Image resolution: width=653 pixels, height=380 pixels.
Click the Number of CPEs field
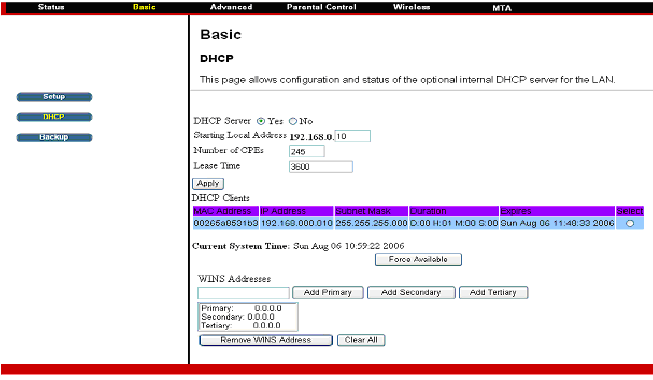[307, 151]
